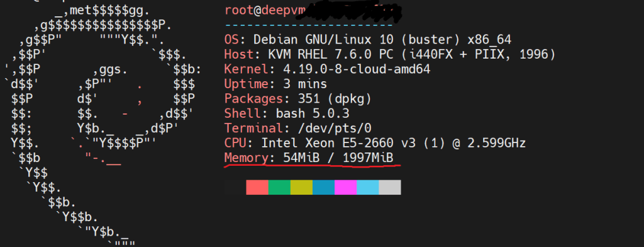
Task: Click the magenta color swatch
Action: point(346,187)
